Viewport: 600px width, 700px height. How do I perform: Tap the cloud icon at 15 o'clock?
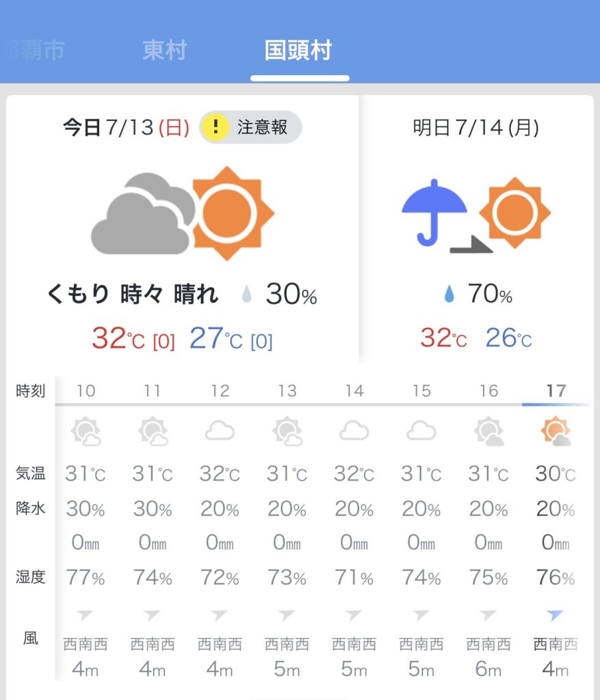(x=421, y=431)
